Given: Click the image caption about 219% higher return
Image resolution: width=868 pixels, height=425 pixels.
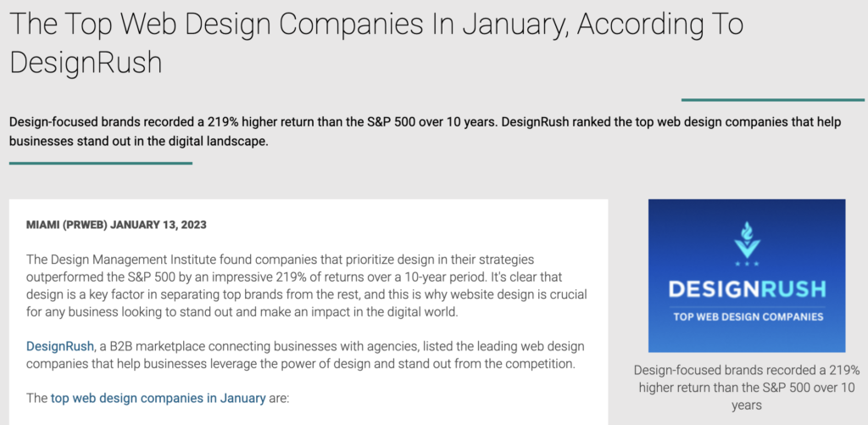Looking at the screenshot, I should 747,388.
